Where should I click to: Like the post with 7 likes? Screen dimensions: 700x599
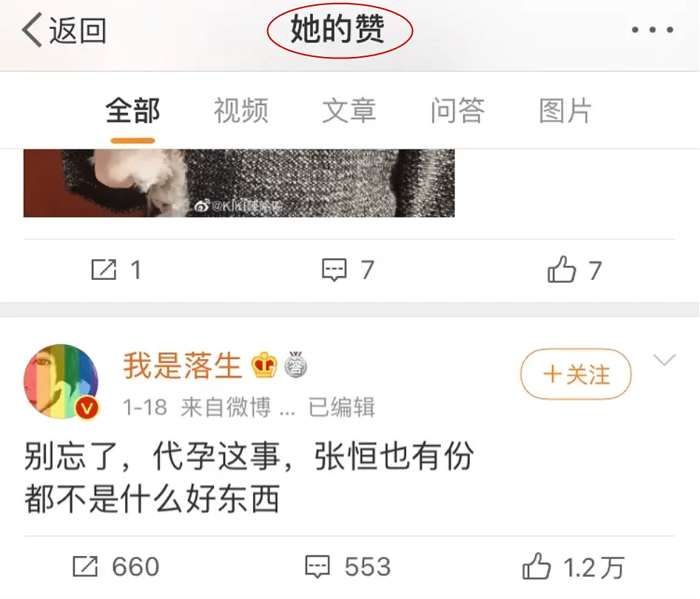562,270
